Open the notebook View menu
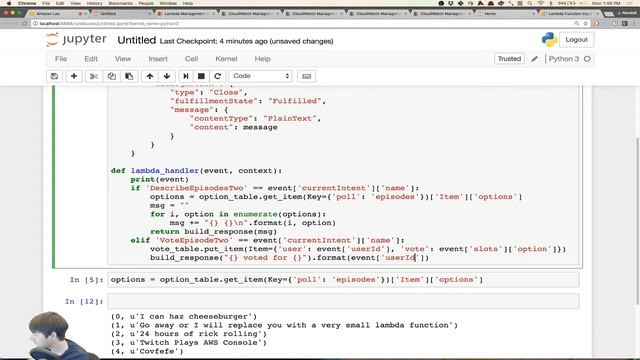The height and width of the screenshot is (360, 640). tap(123, 59)
